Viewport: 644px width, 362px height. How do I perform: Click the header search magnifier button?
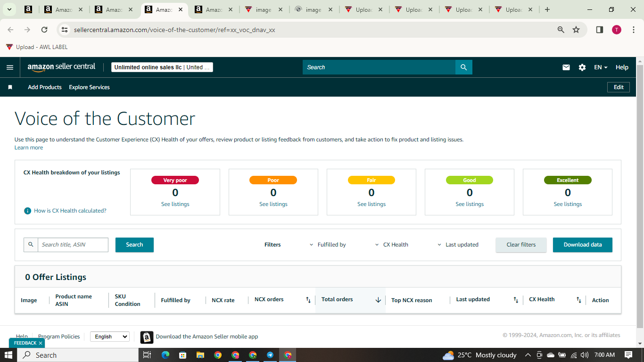[463, 67]
